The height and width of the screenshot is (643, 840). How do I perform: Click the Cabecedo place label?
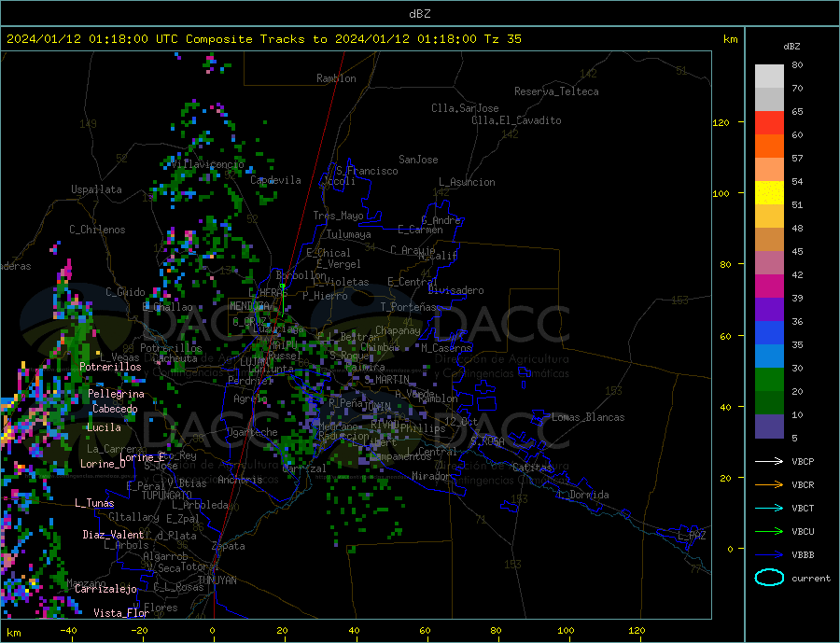point(115,409)
